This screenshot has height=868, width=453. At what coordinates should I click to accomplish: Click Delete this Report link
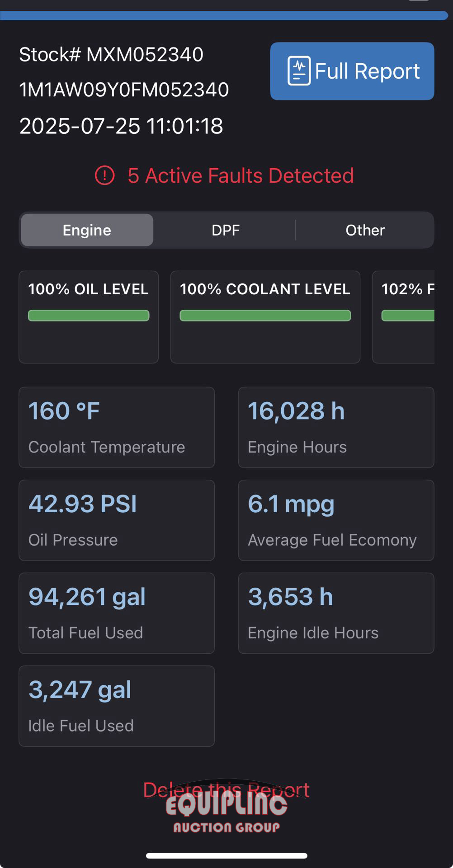click(226, 790)
